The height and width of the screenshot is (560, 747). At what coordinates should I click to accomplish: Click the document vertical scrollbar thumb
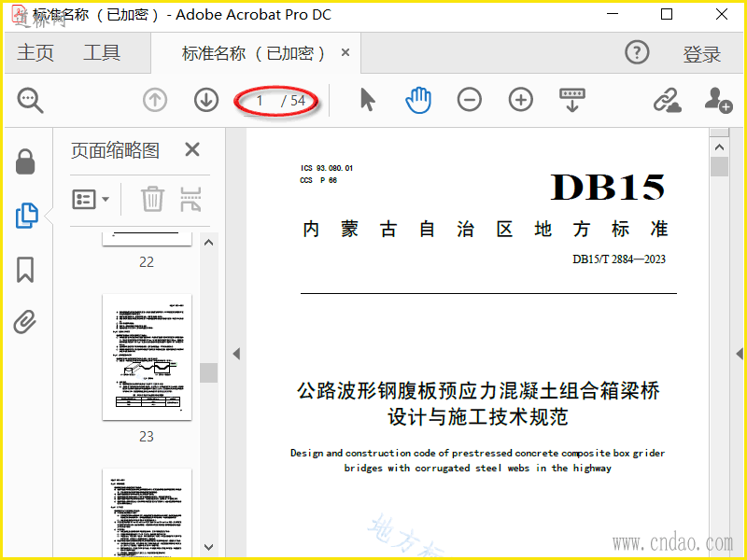click(719, 167)
